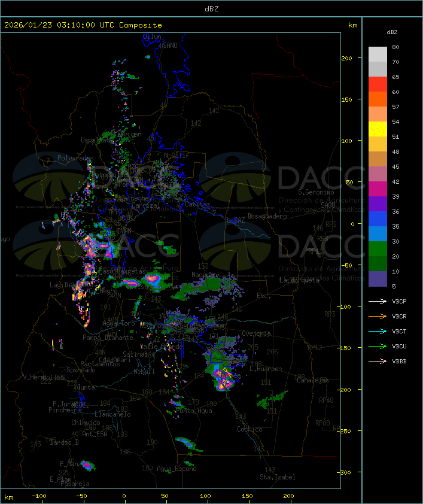Viewport: 423px width, 504px height.
Task: Select the purple 36-39 dBZ swatch
Action: pyautogui.click(x=378, y=204)
